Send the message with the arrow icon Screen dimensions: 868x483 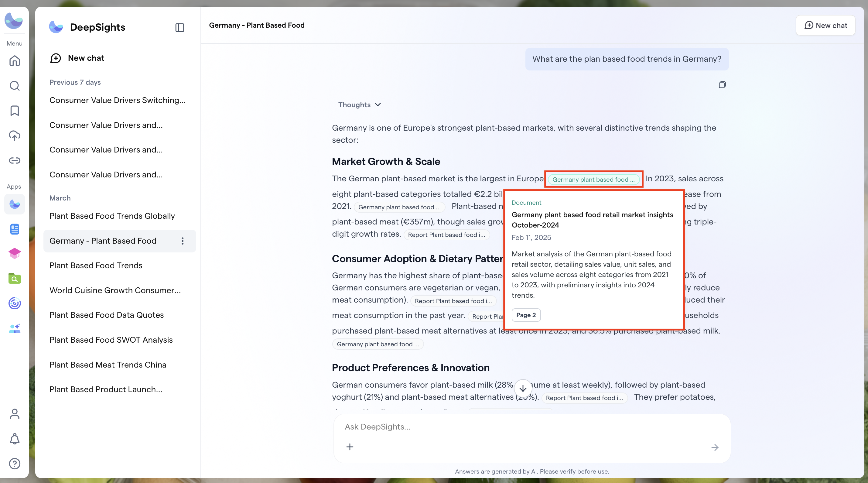pyautogui.click(x=715, y=447)
